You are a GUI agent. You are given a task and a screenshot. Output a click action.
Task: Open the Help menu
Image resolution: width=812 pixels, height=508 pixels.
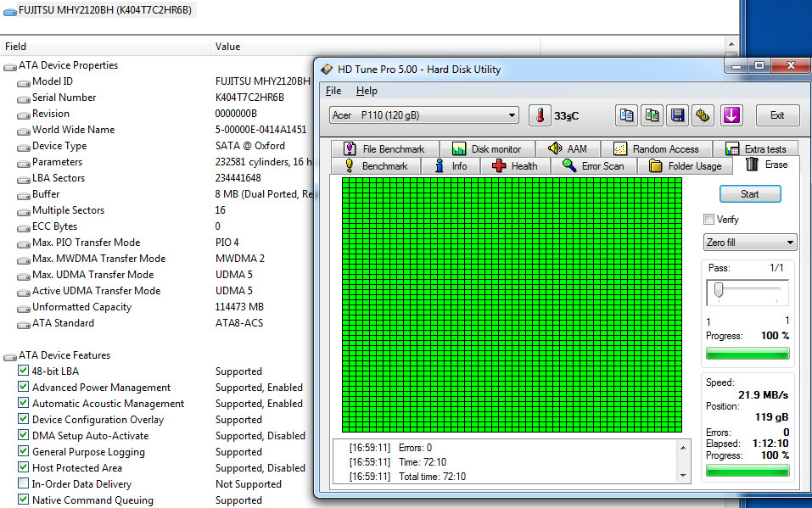pos(367,91)
